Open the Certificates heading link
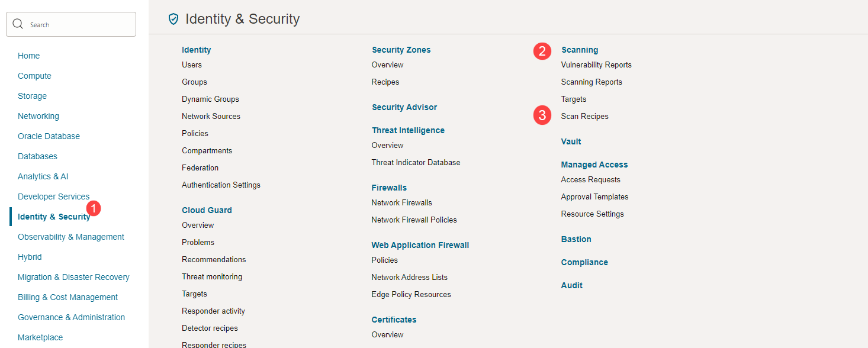 tap(394, 320)
